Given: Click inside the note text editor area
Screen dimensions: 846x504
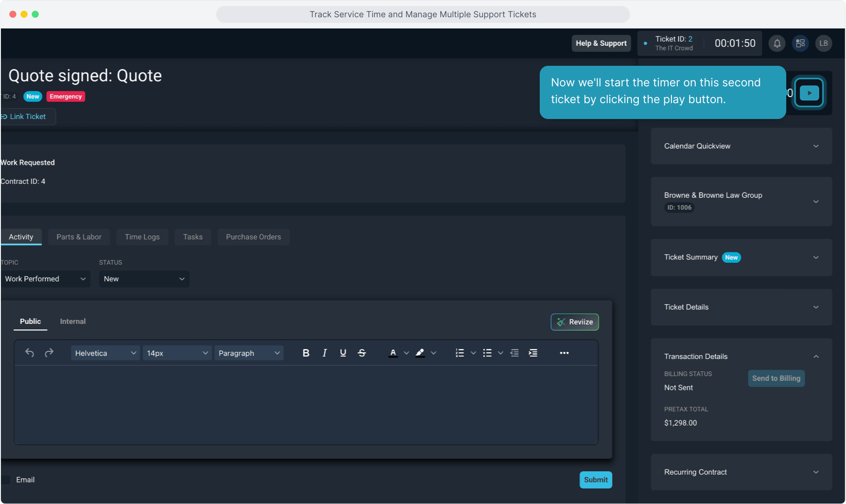Looking at the screenshot, I should (306, 404).
